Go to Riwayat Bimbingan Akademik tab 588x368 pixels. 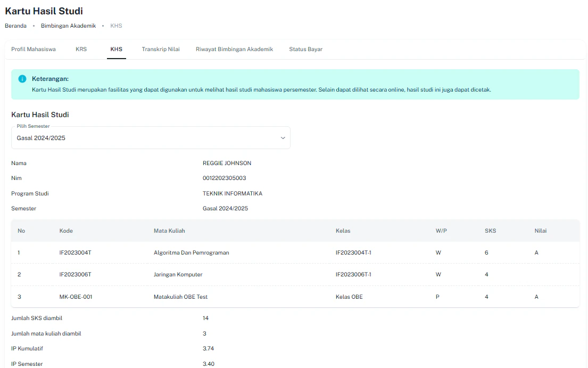tap(234, 49)
